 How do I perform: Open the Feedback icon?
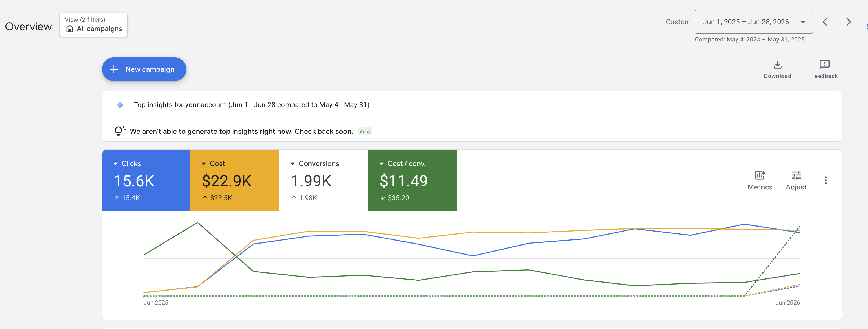(x=824, y=64)
